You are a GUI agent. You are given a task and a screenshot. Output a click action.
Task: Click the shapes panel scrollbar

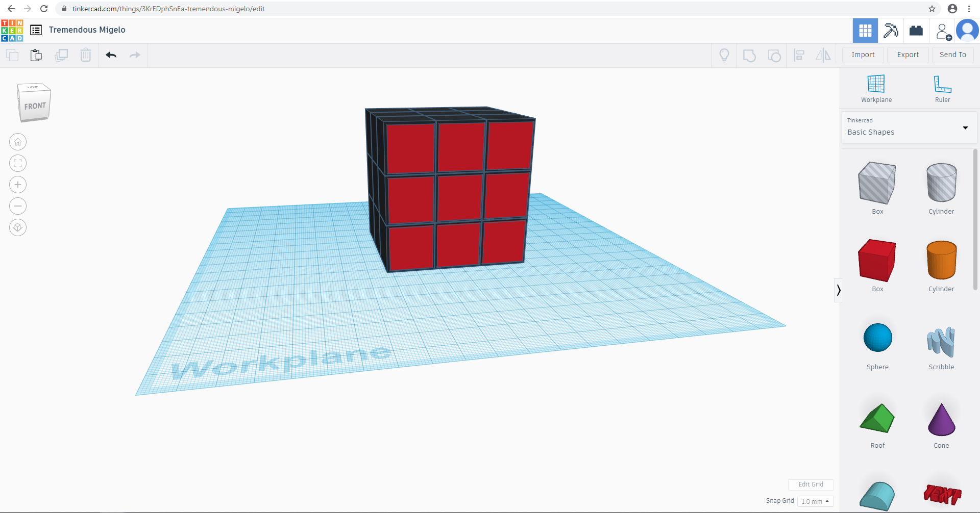tap(975, 219)
